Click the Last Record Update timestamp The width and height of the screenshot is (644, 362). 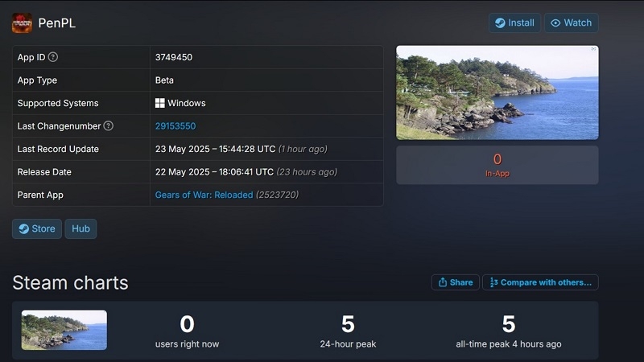tap(241, 149)
